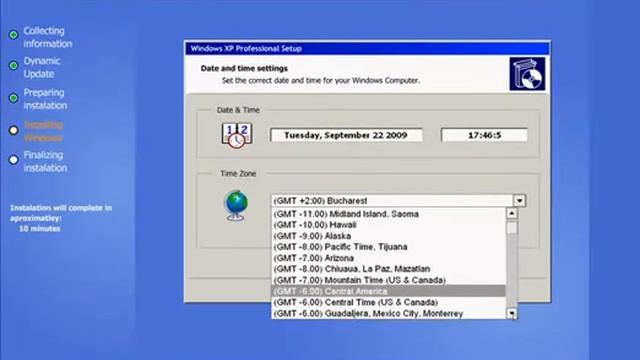Click the time zone list scroll-up arrow
Screen dimensions: 640x360
click(511, 213)
